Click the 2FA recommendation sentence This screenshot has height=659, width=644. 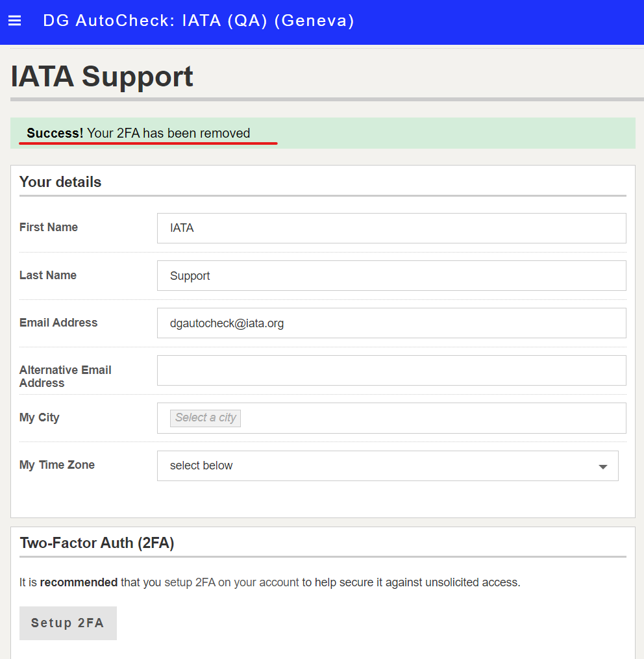pos(270,582)
